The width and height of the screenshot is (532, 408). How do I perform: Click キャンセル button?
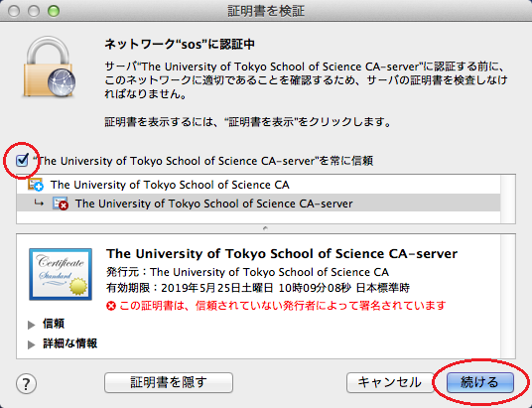tap(390, 382)
